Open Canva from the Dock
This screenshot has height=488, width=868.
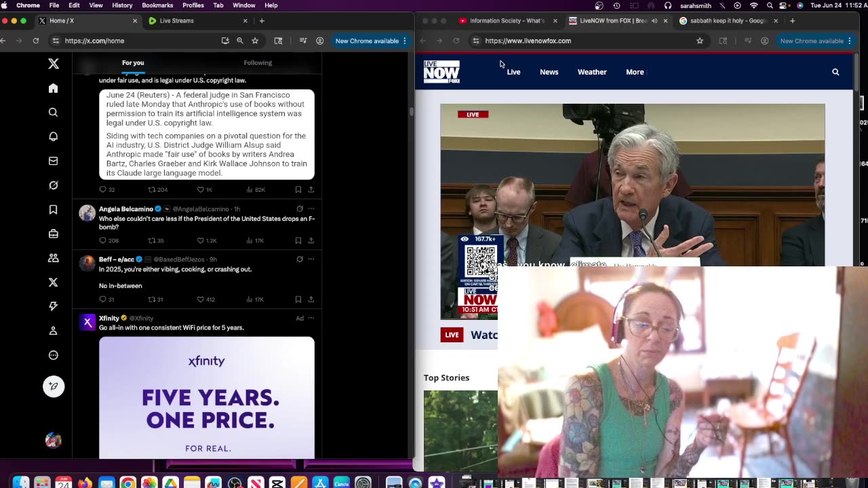pos(341,483)
